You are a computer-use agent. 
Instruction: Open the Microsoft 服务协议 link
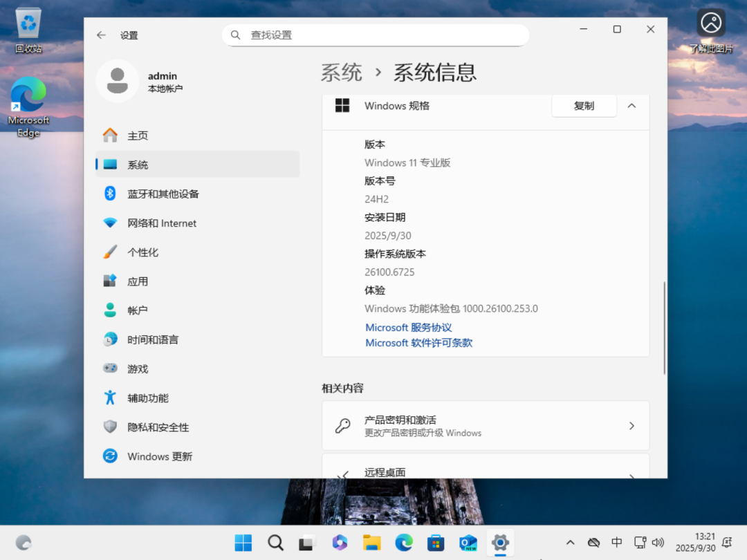point(409,328)
